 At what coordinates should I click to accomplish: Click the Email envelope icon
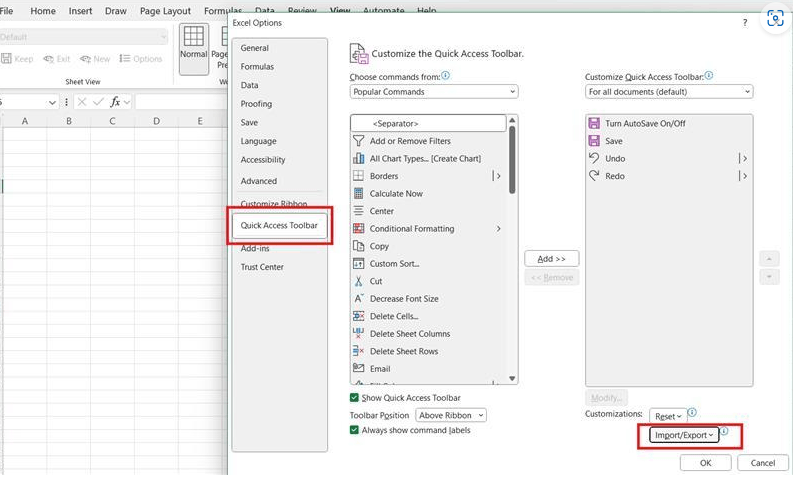pos(358,368)
